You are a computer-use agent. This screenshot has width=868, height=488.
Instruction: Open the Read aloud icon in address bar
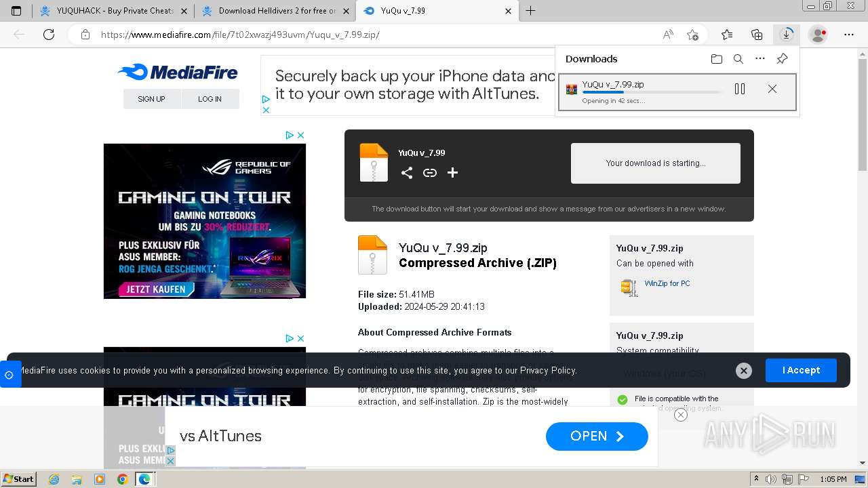coord(668,35)
